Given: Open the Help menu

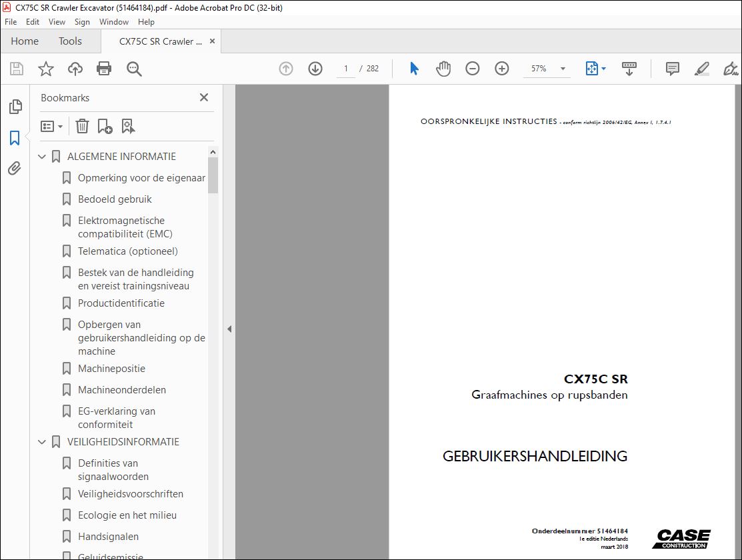Looking at the screenshot, I should click(146, 22).
